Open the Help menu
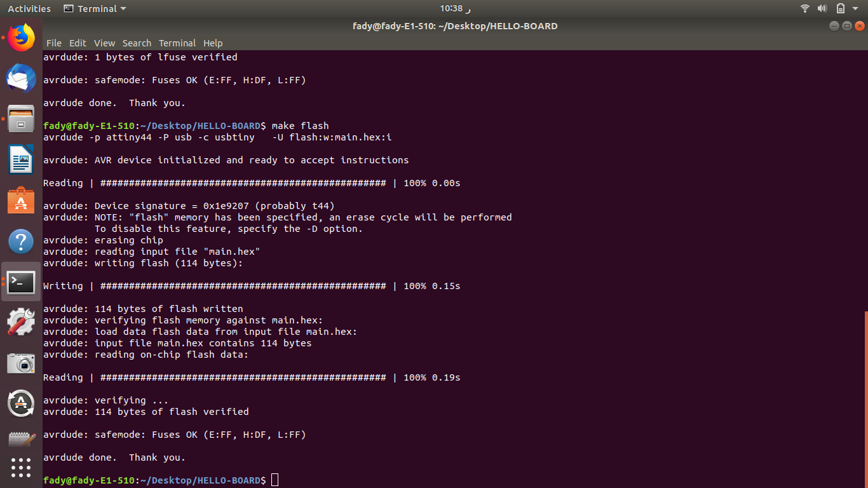This screenshot has height=488, width=868. pos(213,43)
